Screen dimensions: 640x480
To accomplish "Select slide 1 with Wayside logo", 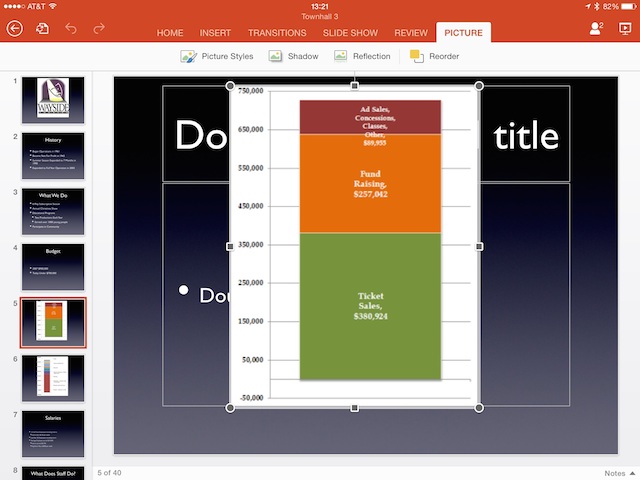I will tap(53, 100).
